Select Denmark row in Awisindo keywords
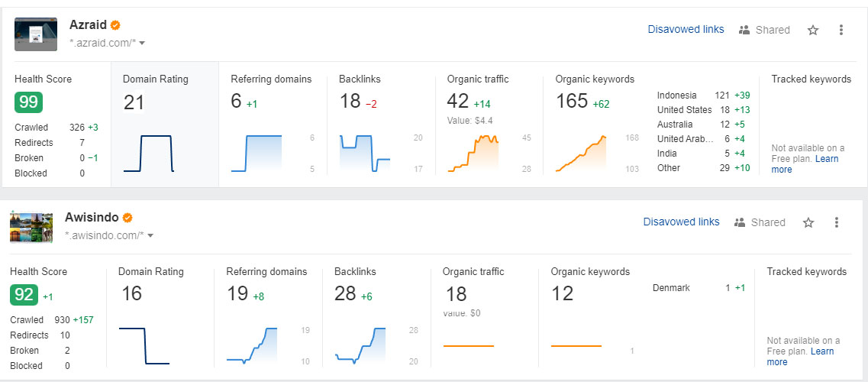This screenshot has height=382, width=868. tap(699, 288)
